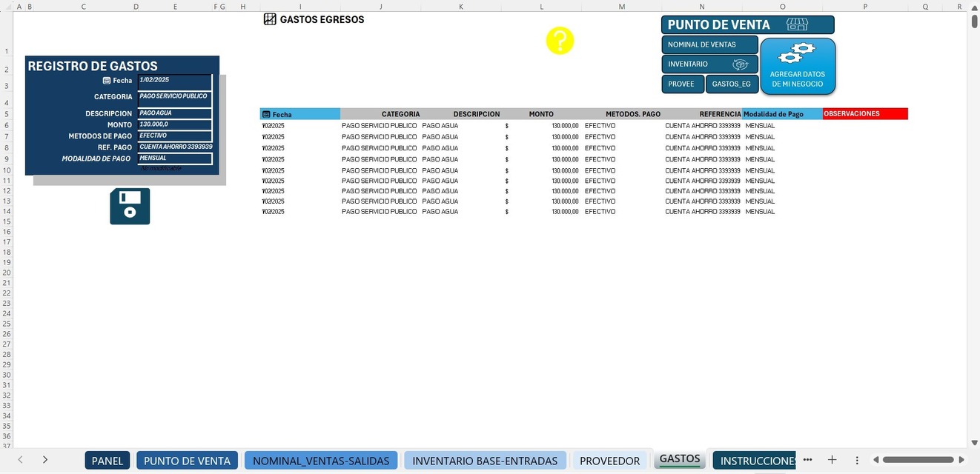Go to next sheet with right arrow

(x=45, y=460)
